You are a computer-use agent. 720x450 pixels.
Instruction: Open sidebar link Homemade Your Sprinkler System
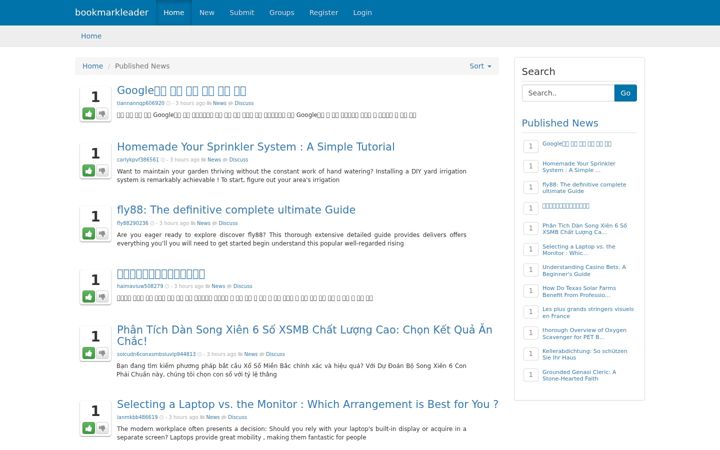[579, 167]
